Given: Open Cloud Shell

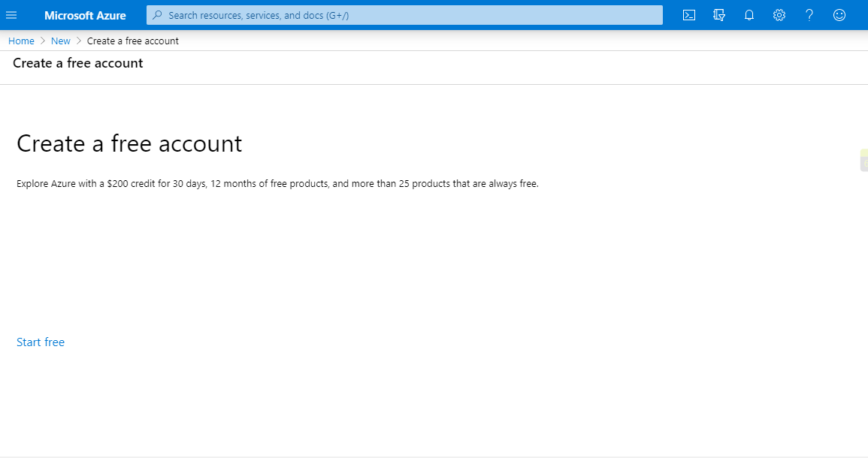Looking at the screenshot, I should (688, 15).
